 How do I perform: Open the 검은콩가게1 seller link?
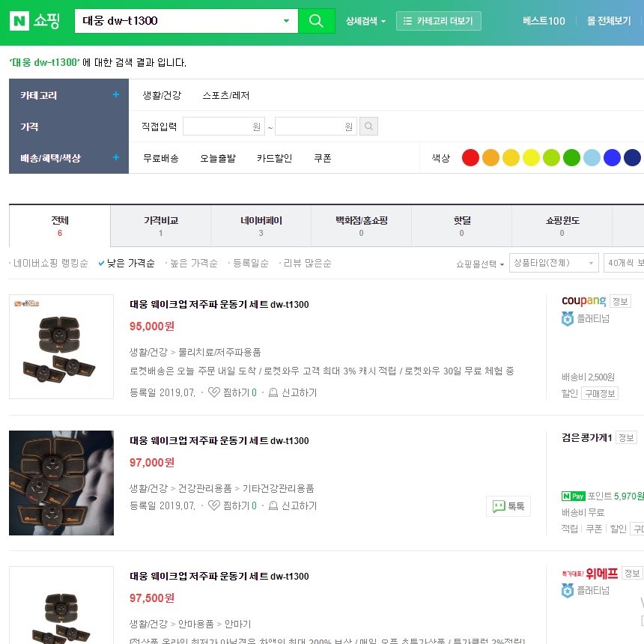click(x=586, y=438)
